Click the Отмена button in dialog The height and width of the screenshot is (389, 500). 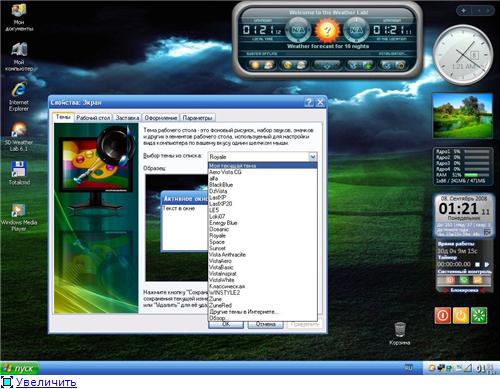coord(266,324)
